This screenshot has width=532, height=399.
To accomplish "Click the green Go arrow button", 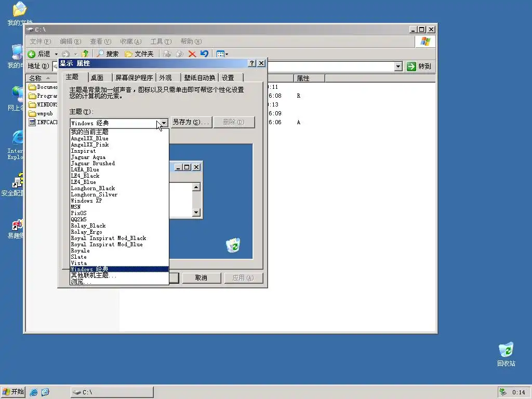I will coord(411,66).
